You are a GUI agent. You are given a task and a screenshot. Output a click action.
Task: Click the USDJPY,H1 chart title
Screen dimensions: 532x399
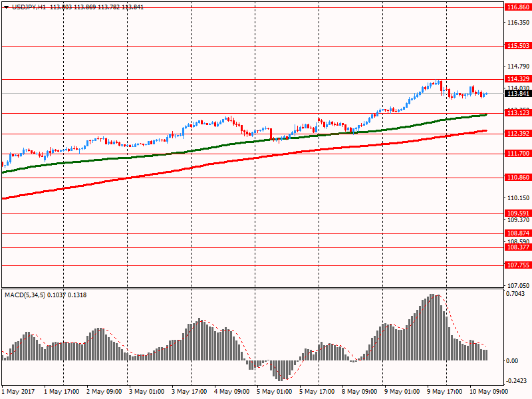pos(29,7)
